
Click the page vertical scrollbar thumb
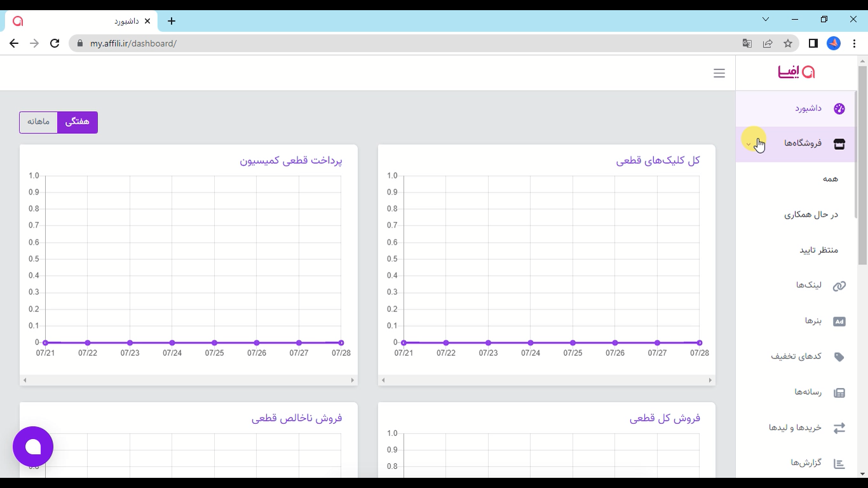tap(862, 165)
